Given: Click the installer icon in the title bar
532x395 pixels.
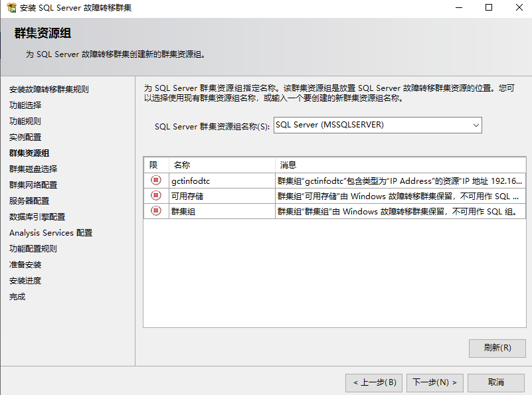Looking at the screenshot, I should (x=10, y=8).
